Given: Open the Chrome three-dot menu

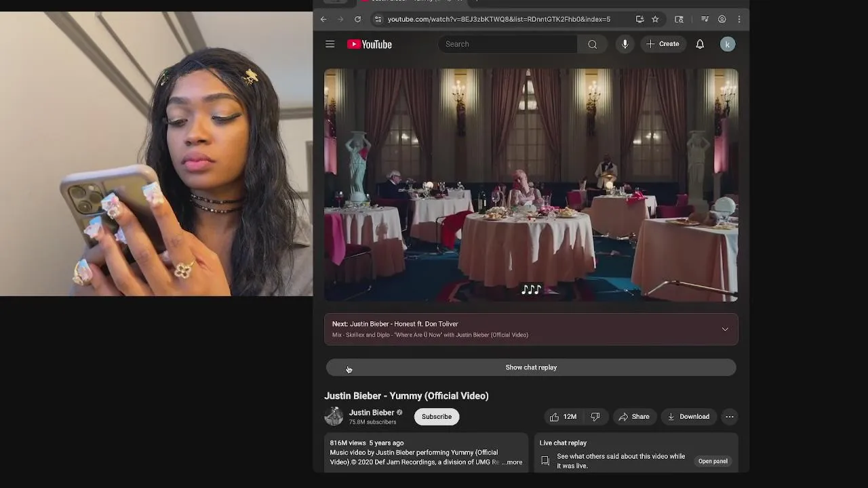Looking at the screenshot, I should point(739,19).
